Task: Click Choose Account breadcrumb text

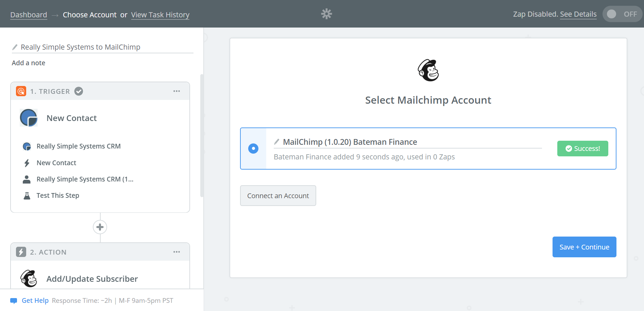Action: [90, 15]
